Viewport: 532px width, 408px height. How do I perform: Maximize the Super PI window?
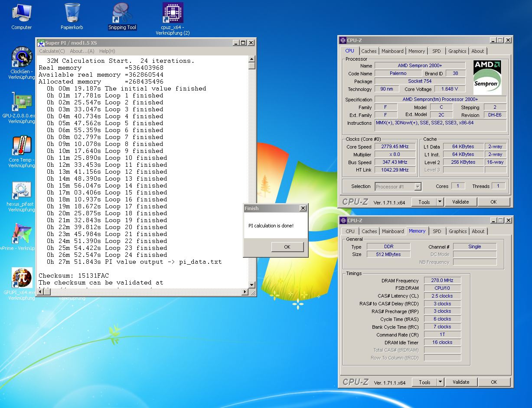(243, 43)
